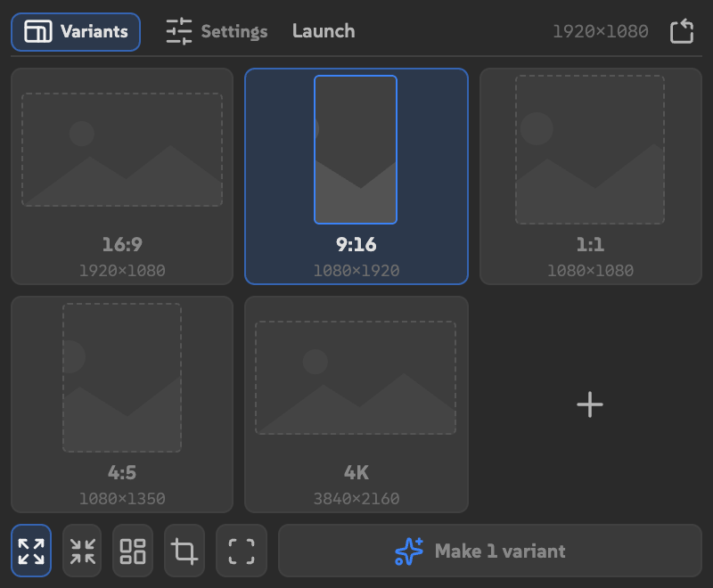Choose the grid layout mode

(x=133, y=551)
